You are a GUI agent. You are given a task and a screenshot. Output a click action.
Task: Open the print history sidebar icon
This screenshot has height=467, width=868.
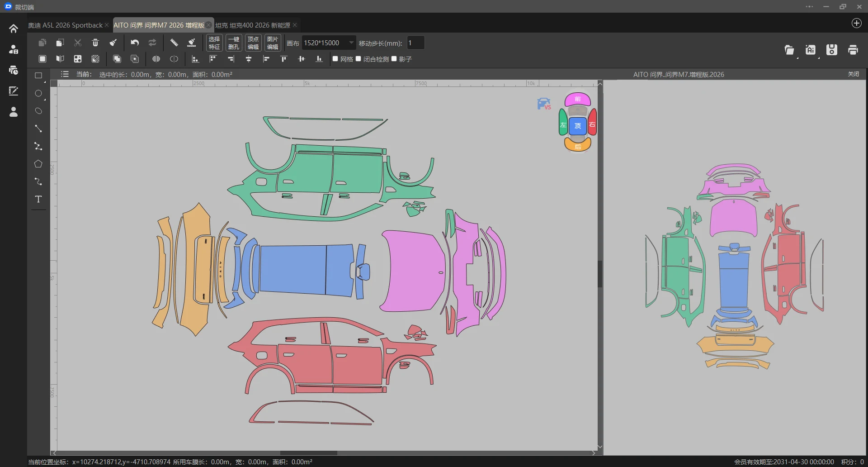[14, 70]
